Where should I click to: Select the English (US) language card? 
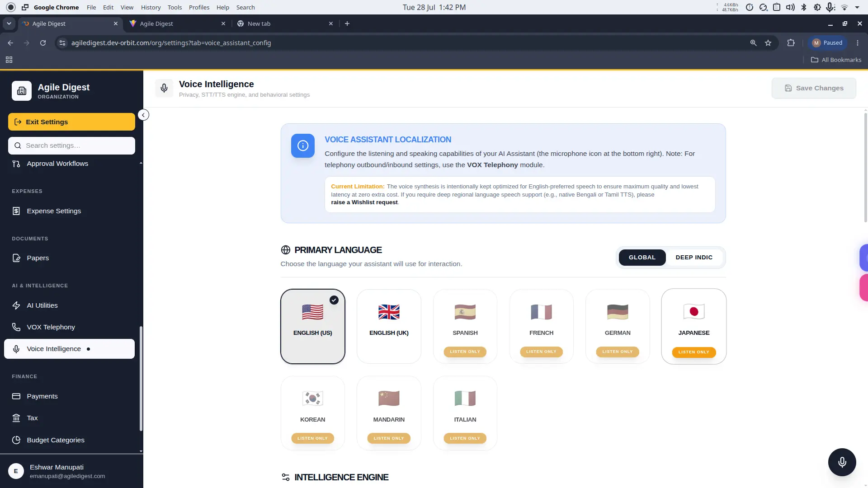pos(313,326)
